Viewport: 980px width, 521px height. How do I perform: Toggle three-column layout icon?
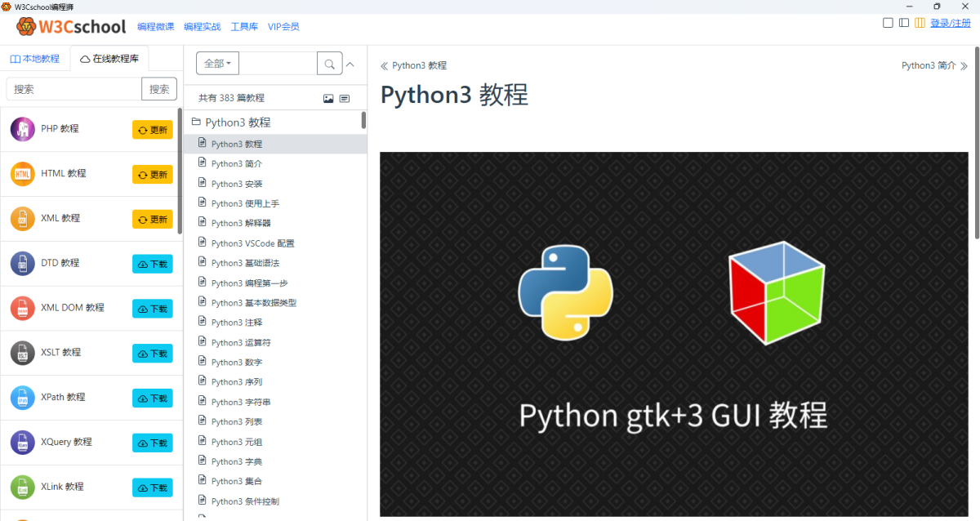[x=920, y=23]
